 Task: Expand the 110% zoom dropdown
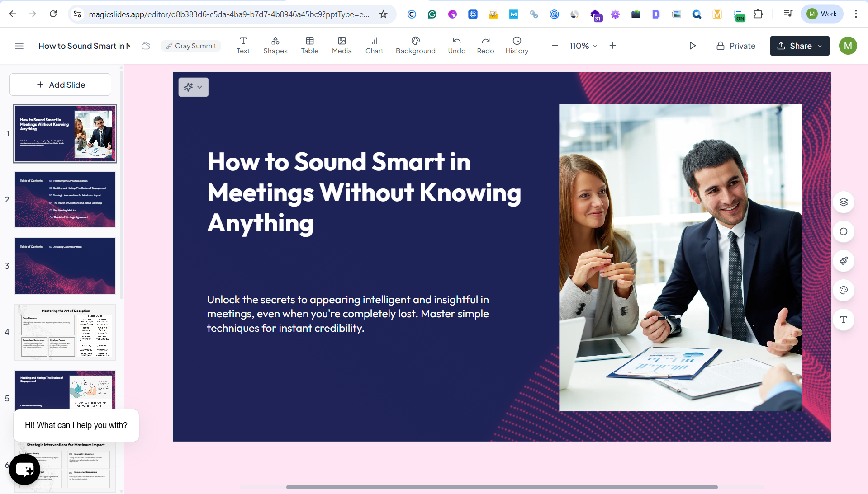pos(583,46)
